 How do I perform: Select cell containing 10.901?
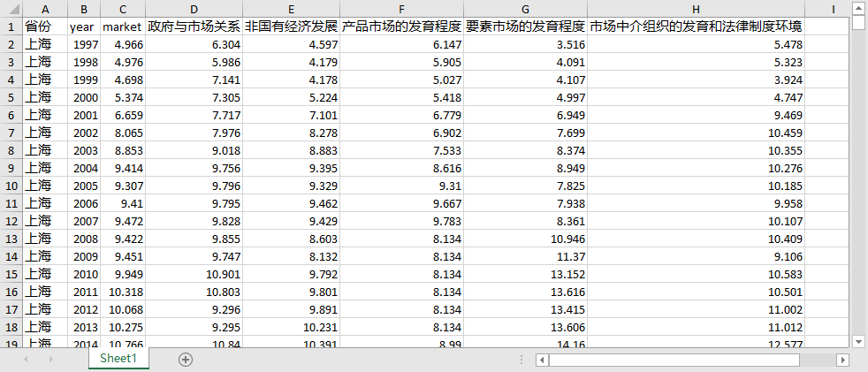pos(194,275)
